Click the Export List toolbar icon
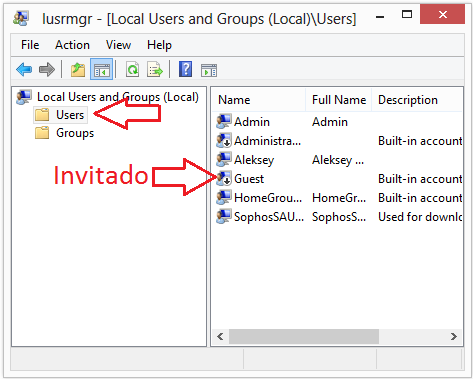 tap(155, 70)
